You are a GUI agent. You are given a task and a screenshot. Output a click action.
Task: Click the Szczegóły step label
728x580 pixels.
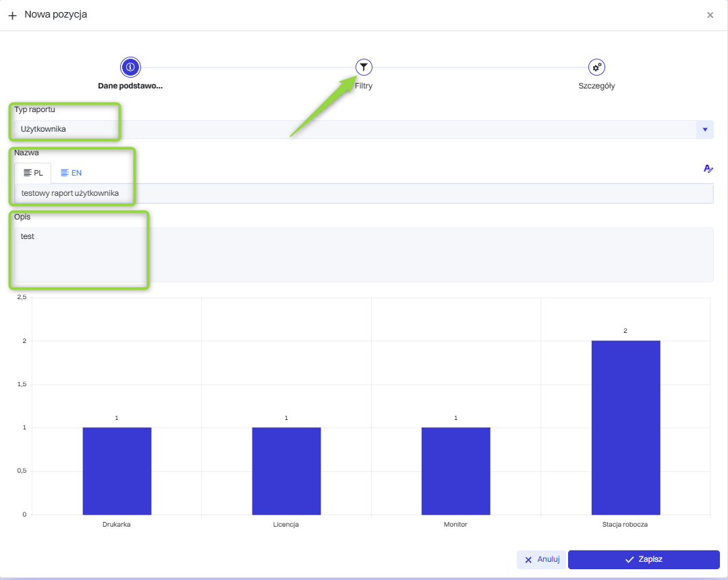coord(596,86)
